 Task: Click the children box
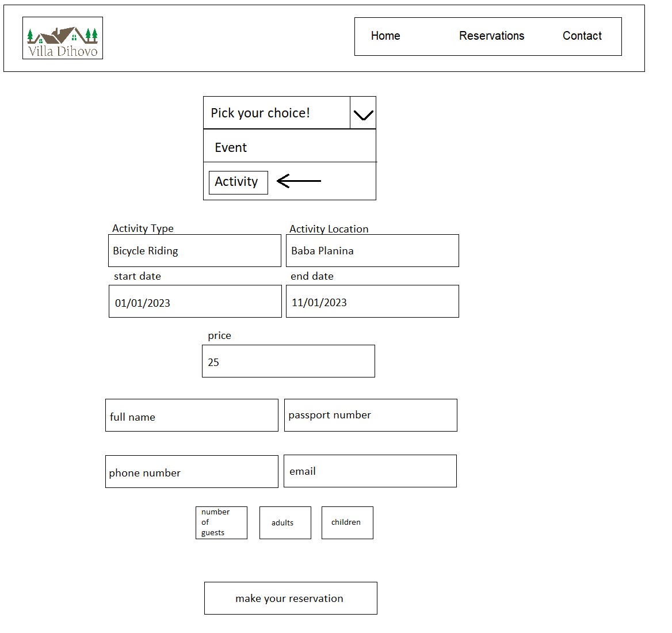tap(348, 523)
